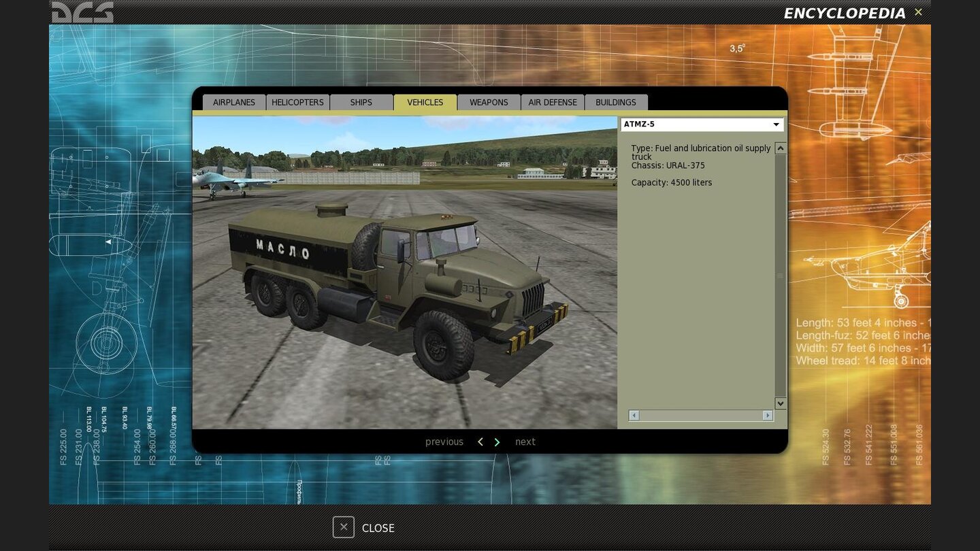Open the WEAPONS tab
980x551 pixels.
click(x=489, y=102)
